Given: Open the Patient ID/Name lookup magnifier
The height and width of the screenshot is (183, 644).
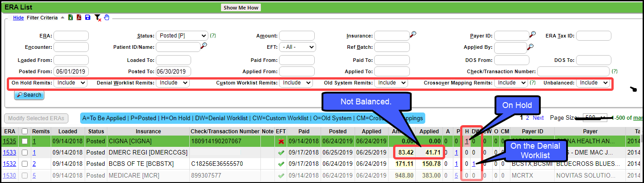Looking at the screenshot, I should [x=204, y=46].
